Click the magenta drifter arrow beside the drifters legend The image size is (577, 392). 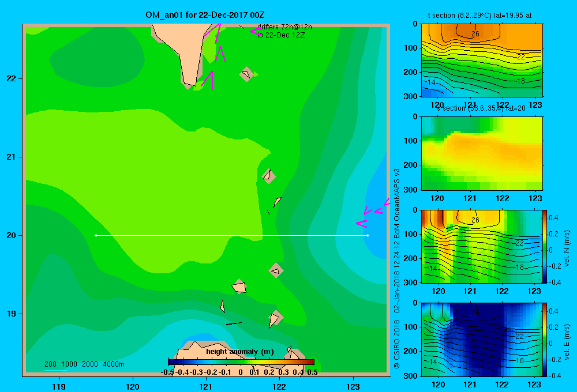pyautogui.click(x=256, y=31)
